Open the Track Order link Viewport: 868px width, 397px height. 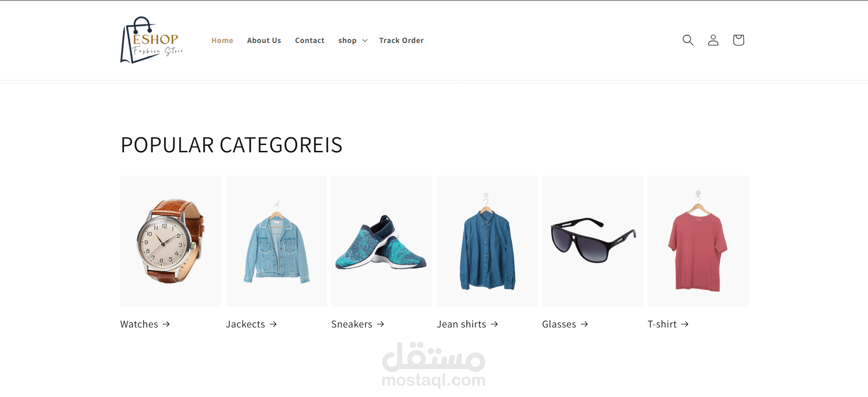pyautogui.click(x=401, y=41)
